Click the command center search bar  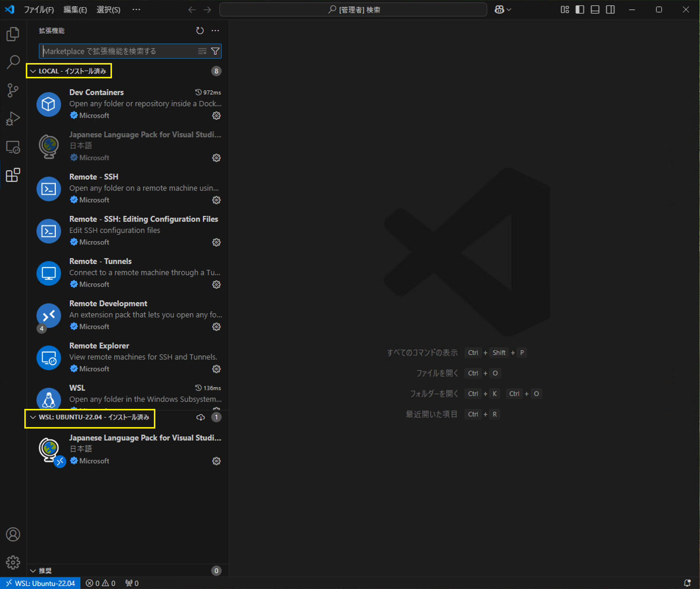[x=353, y=10]
